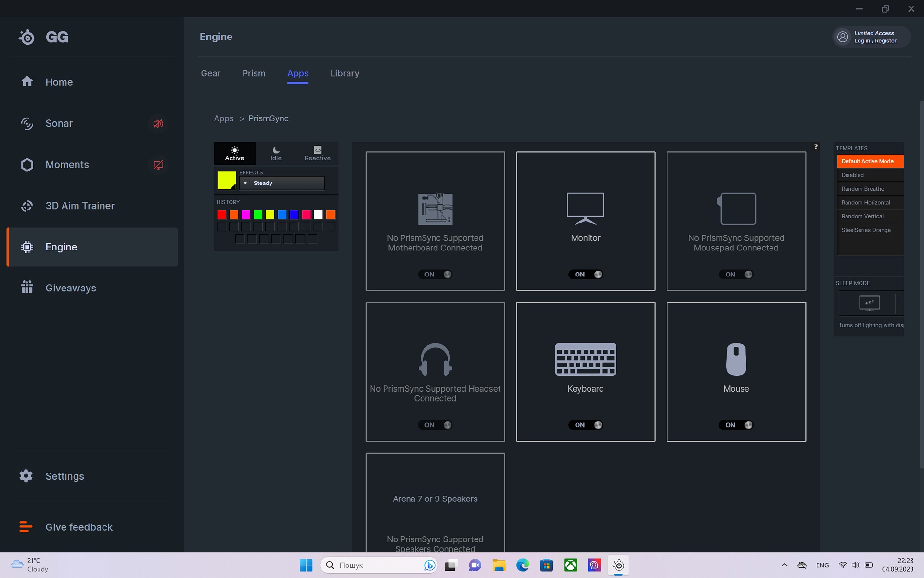Image resolution: width=924 pixels, height=578 pixels.
Task: Click the Sonar muted speaker badge
Action: coord(158,124)
